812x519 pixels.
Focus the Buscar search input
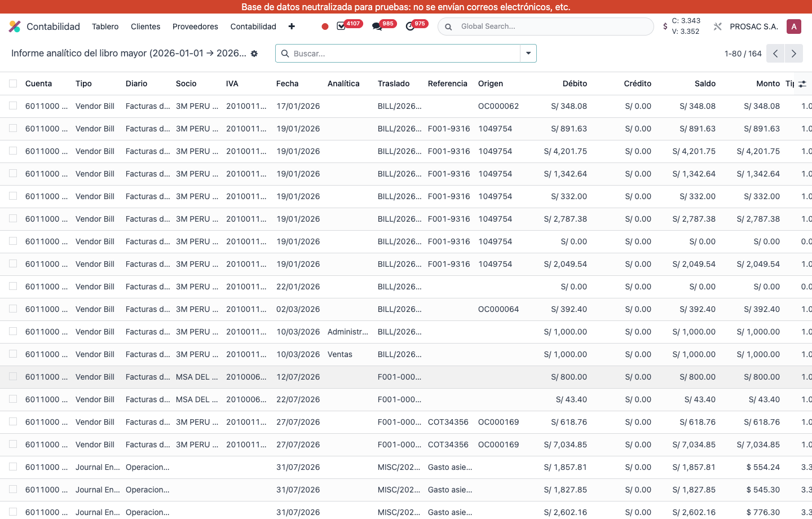[405, 54]
